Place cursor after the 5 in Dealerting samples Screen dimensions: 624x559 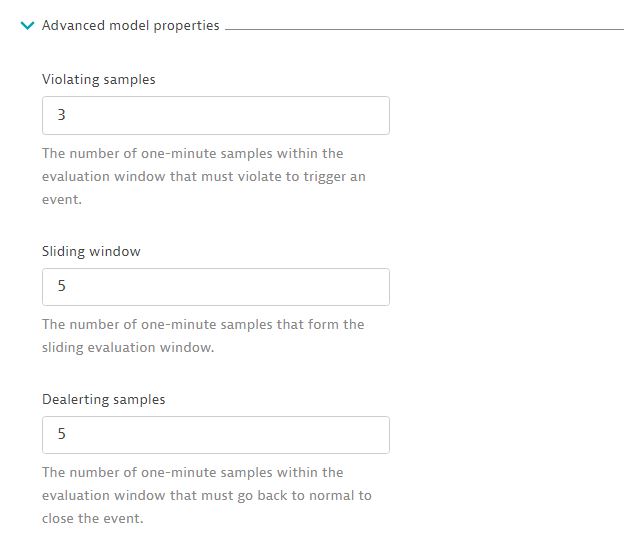click(x=67, y=435)
